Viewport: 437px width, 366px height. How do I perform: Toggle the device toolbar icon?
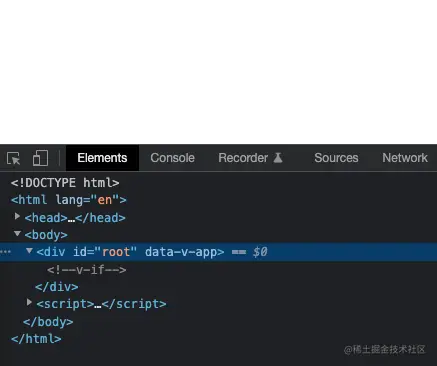pos(40,158)
